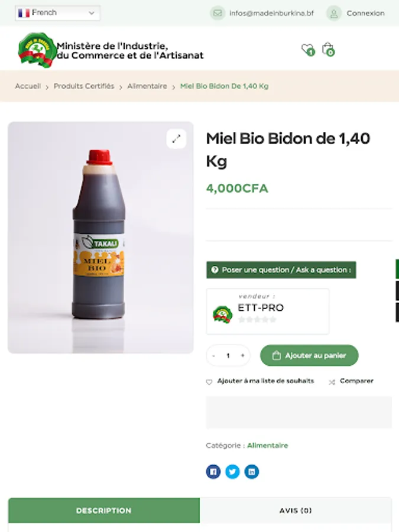The image size is (399, 532).
Task: Share product on LinkedIn
Action: click(252, 472)
